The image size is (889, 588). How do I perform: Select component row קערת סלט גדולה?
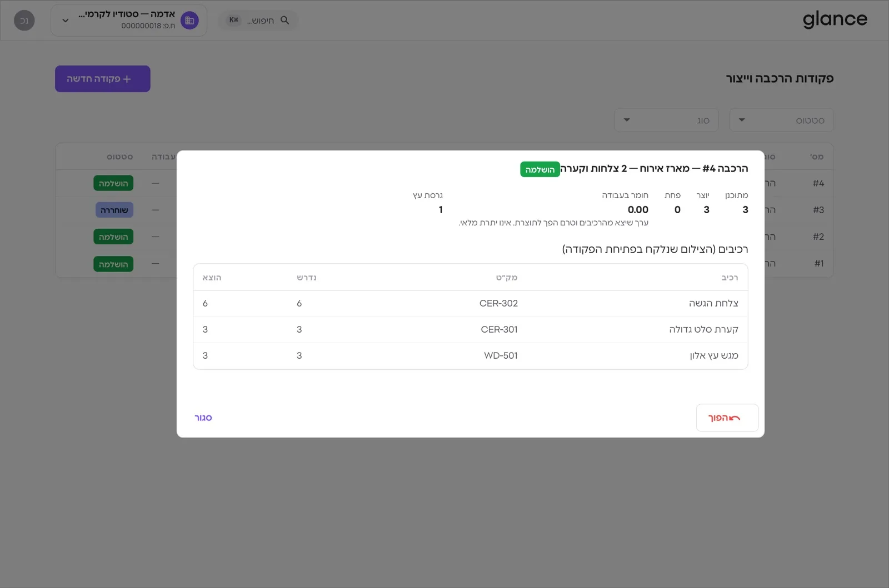470,329
